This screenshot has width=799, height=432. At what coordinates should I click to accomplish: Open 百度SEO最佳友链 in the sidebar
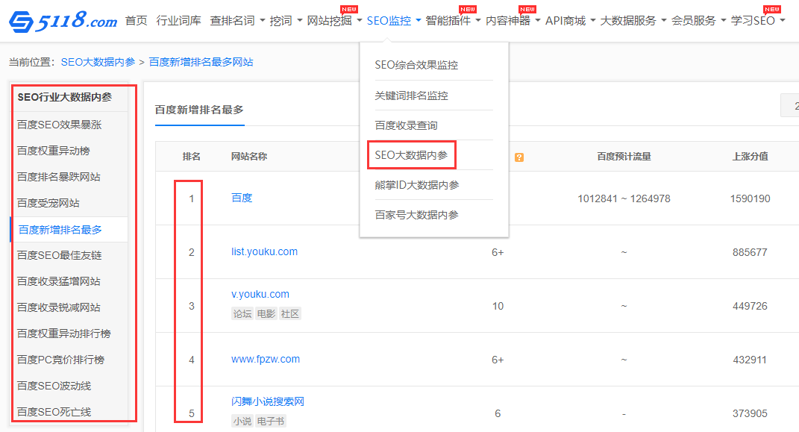click(x=59, y=255)
